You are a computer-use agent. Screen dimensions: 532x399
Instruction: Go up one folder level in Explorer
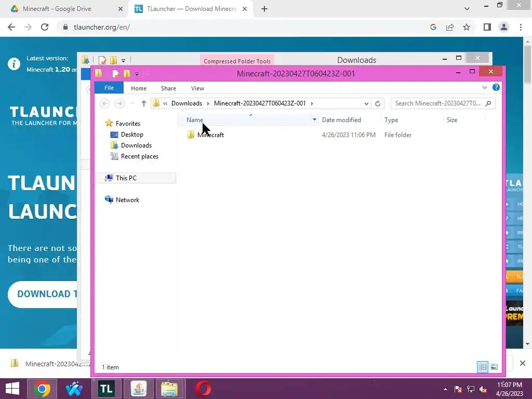[x=143, y=103]
